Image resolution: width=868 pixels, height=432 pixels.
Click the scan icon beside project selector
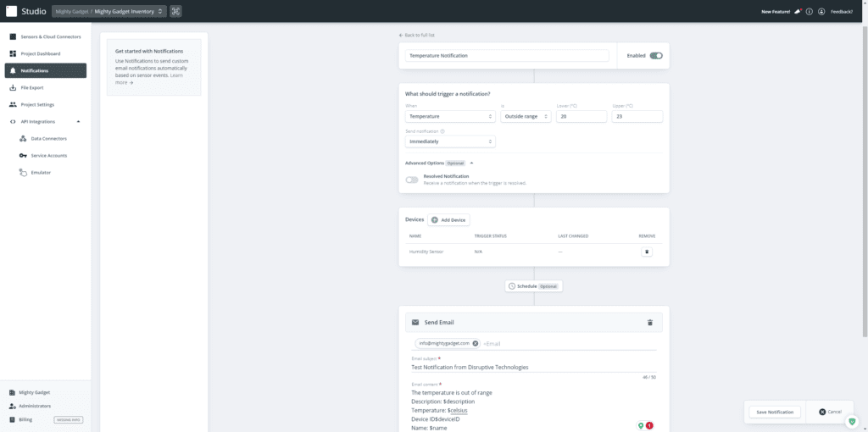click(175, 12)
